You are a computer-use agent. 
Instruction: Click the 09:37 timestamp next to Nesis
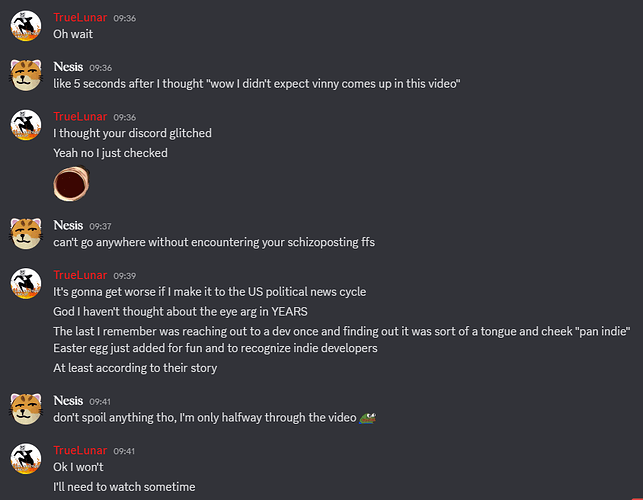click(x=100, y=226)
